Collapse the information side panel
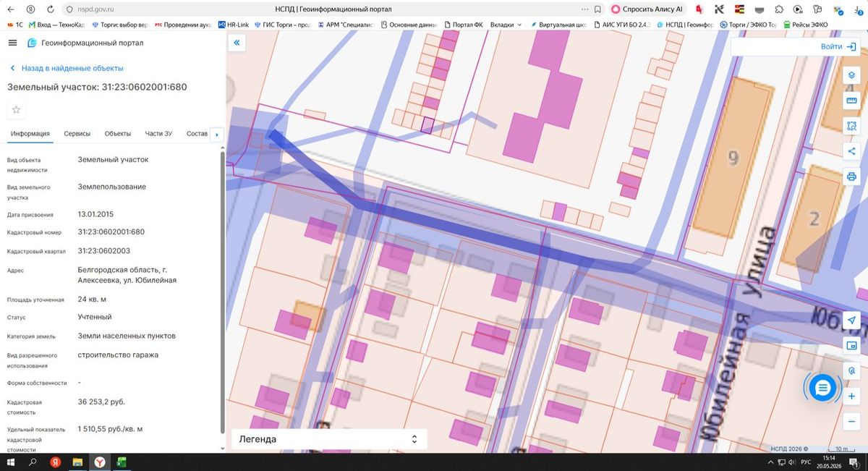The image size is (868, 471). tap(237, 43)
